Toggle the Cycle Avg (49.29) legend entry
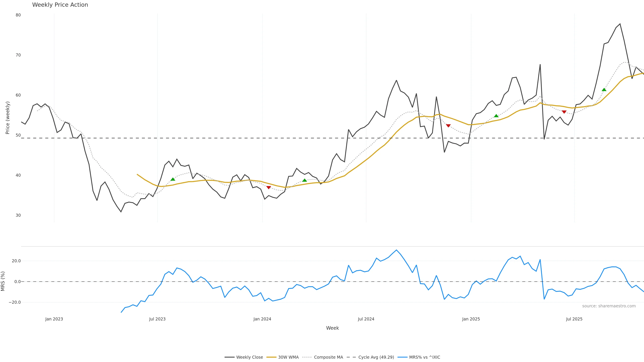Image resolution: width=644 pixels, height=362 pixels. (x=376, y=357)
